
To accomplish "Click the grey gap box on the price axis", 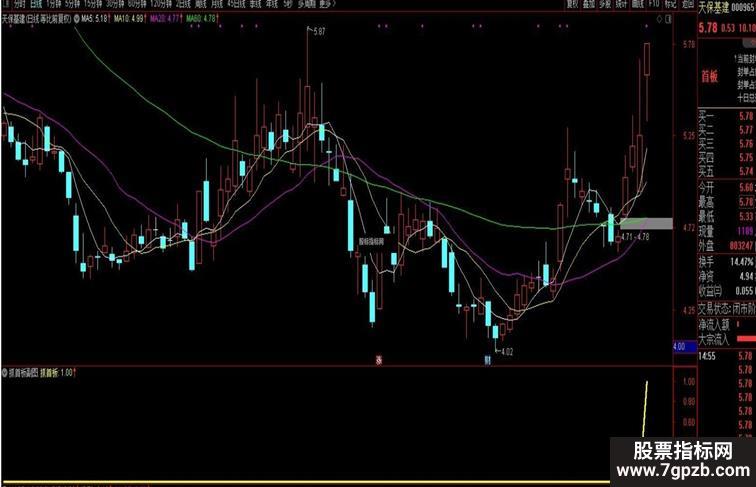I will click(x=646, y=223).
